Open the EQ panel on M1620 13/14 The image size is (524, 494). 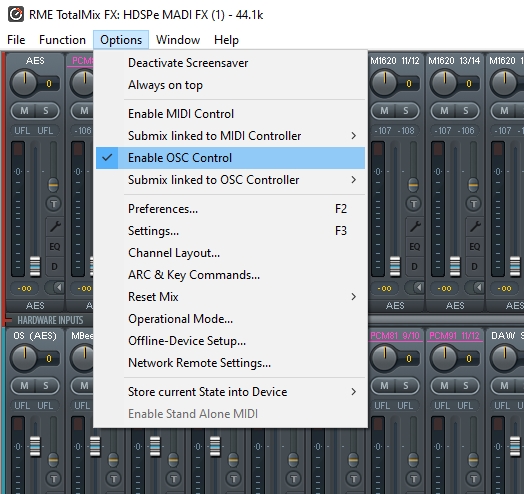(x=475, y=247)
